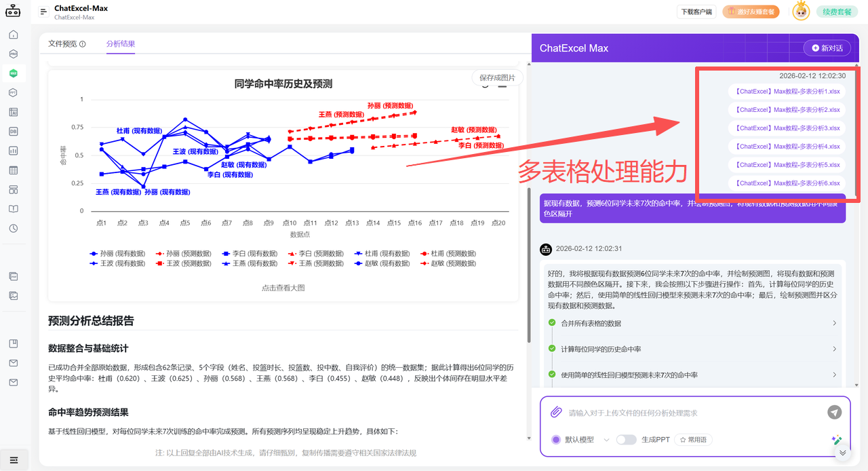868x471 pixels.
Task: Open the table tool icon in the sidebar
Action: click(14, 170)
